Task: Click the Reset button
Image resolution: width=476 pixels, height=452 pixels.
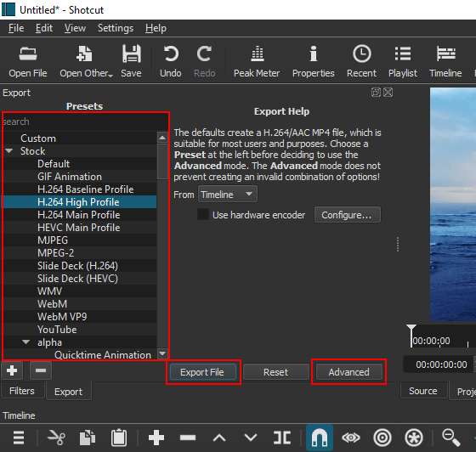Action: tap(275, 372)
